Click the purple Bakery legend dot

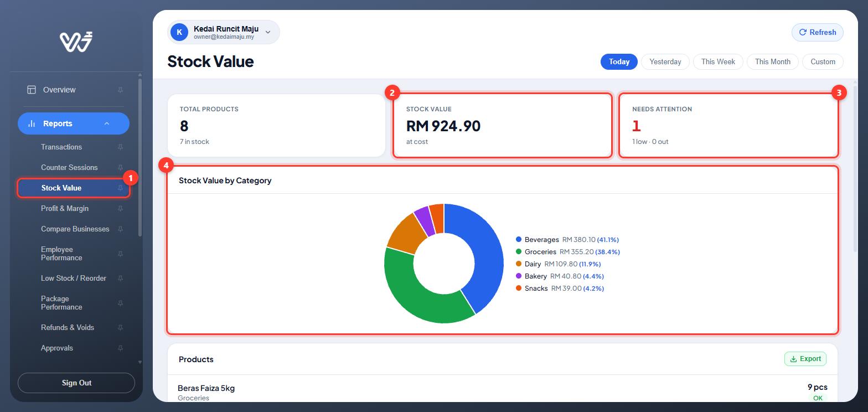click(519, 276)
